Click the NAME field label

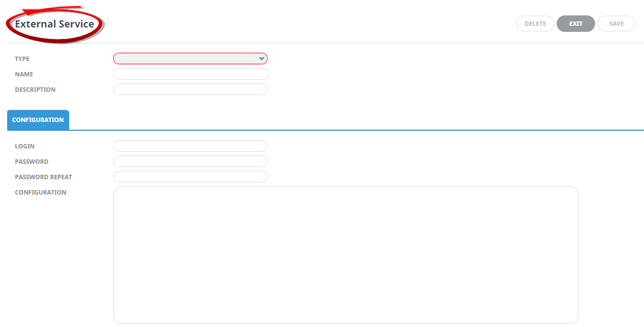coord(24,74)
